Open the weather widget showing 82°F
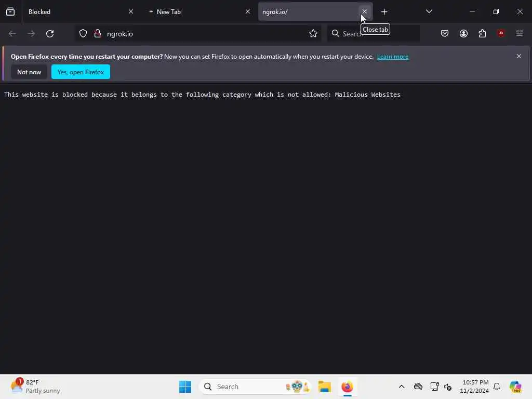The height and width of the screenshot is (399, 532). (35, 387)
